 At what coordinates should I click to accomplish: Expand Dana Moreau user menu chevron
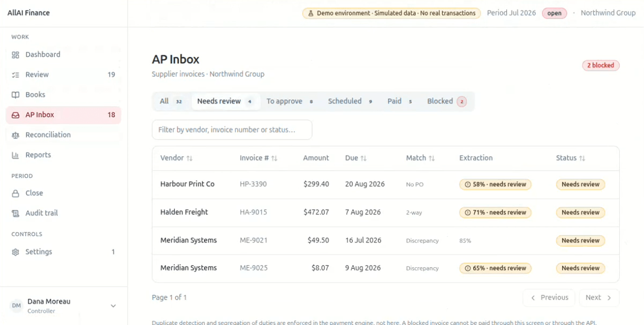pos(113,306)
